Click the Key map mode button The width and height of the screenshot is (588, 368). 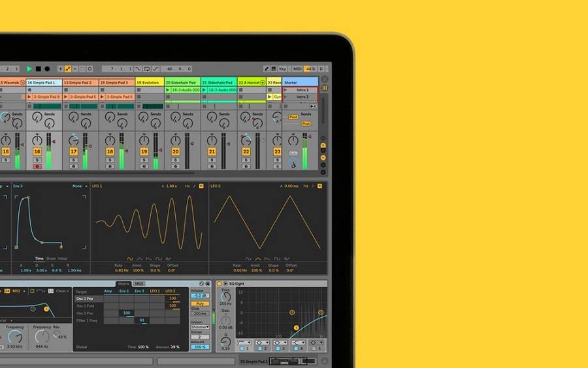coord(282,69)
